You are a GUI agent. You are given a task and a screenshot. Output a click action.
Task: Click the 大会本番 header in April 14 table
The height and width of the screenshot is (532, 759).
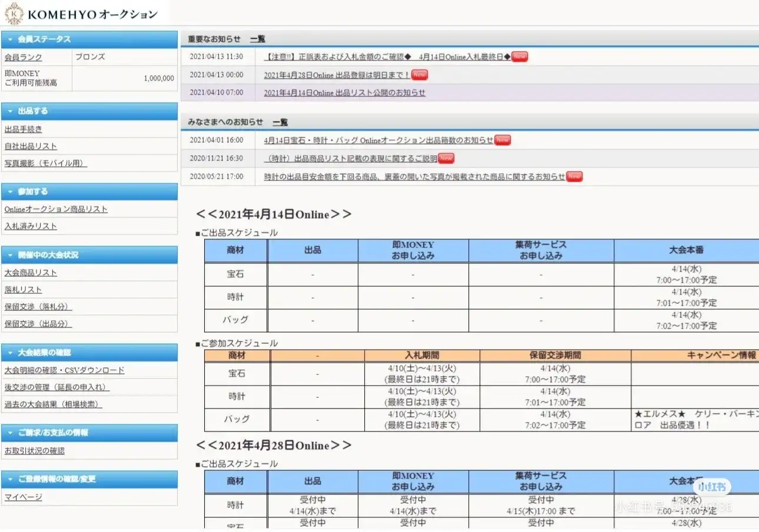pyautogui.click(x=686, y=250)
